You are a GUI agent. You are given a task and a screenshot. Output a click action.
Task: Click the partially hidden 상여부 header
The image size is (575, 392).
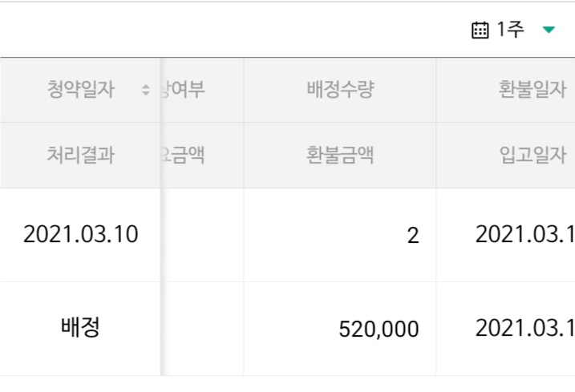click(184, 90)
